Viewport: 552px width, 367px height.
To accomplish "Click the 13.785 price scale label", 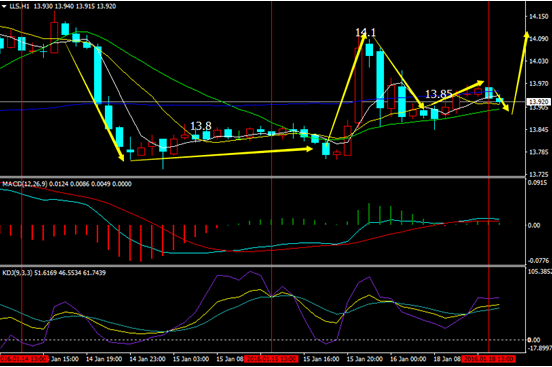I will 539,152.
